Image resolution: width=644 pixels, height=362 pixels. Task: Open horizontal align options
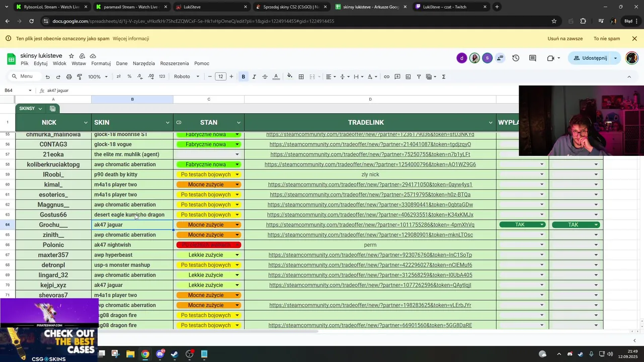coord(330,77)
